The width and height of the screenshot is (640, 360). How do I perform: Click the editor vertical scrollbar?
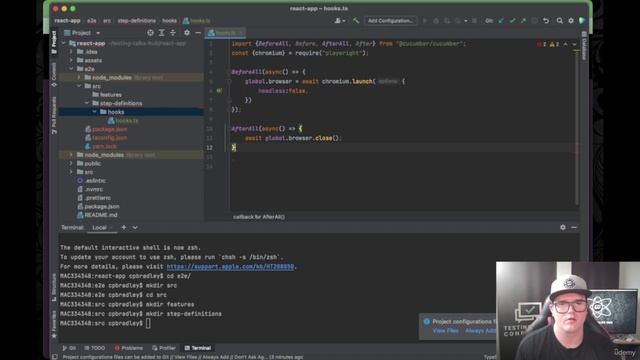pos(577,127)
